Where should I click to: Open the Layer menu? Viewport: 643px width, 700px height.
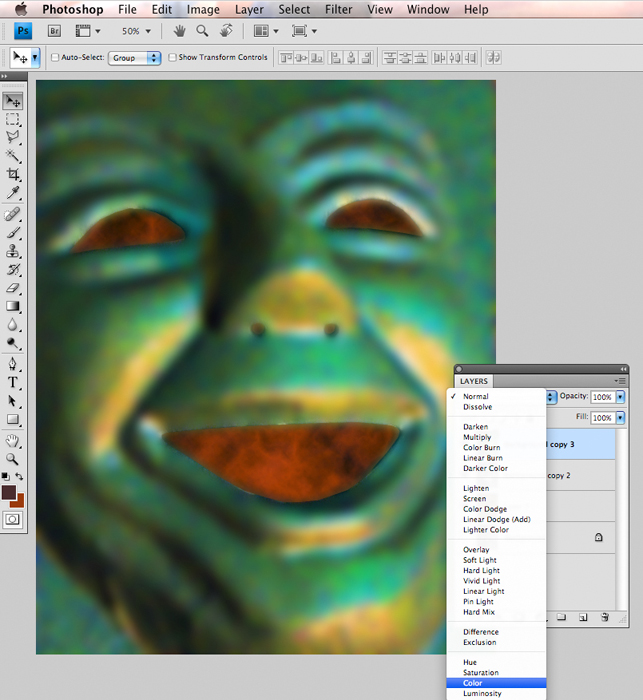pos(249,9)
